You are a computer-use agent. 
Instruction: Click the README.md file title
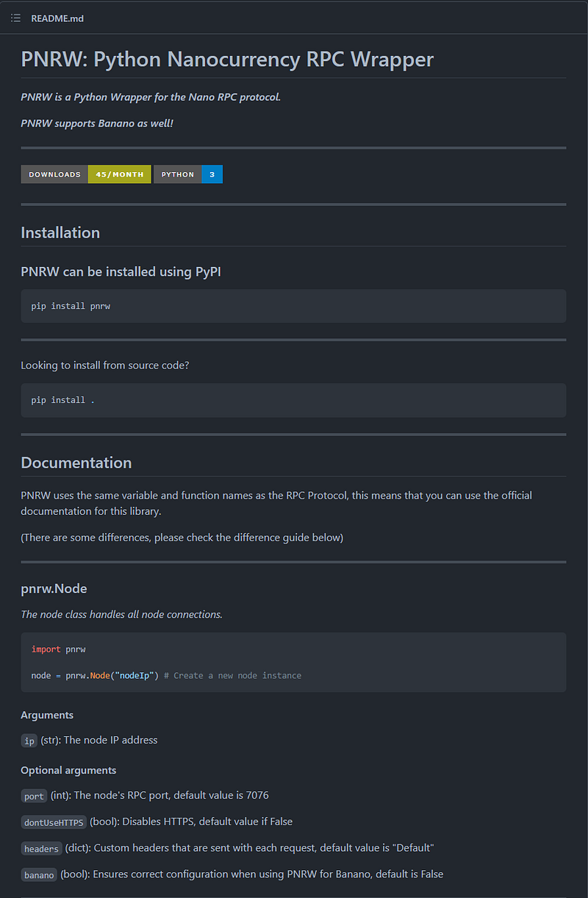coord(57,18)
